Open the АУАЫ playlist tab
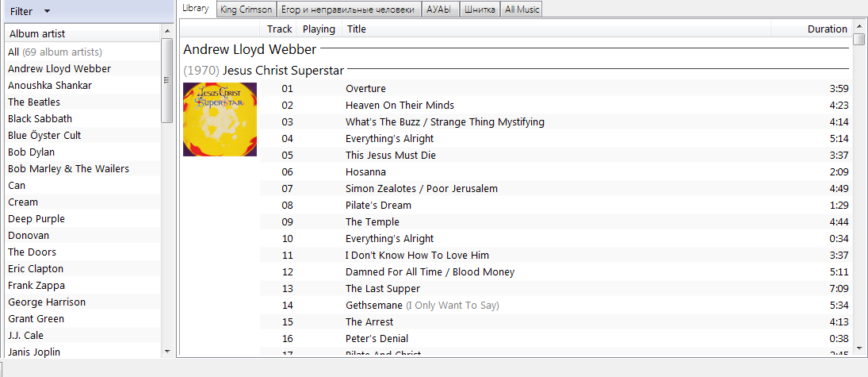This screenshot has height=377, width=868. point(440,10)
